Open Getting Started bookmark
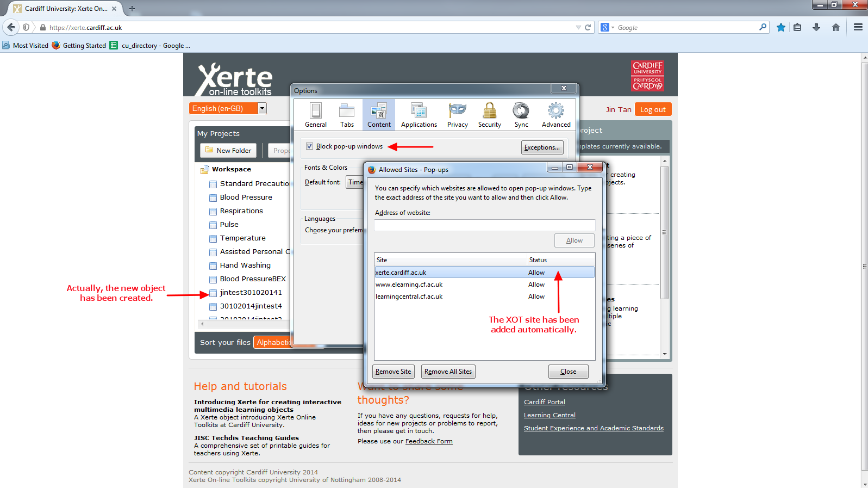The image size is (868, 488). 79,46
